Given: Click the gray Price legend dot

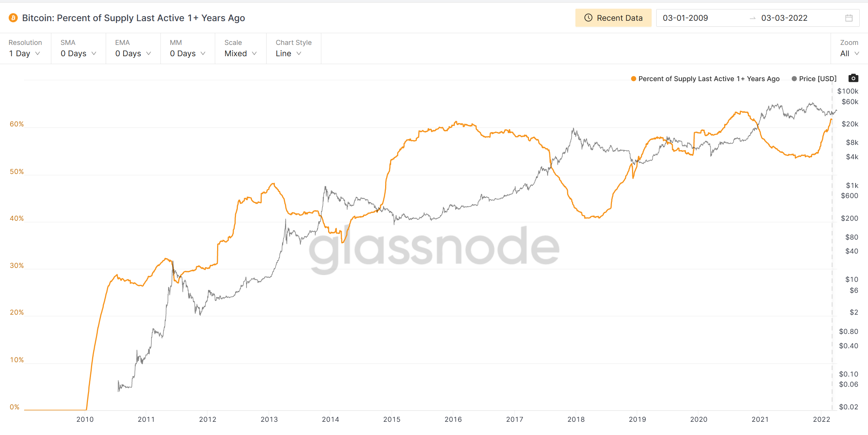Looking at the screenshot, I should pyautogui.click(x=794, y=79).
